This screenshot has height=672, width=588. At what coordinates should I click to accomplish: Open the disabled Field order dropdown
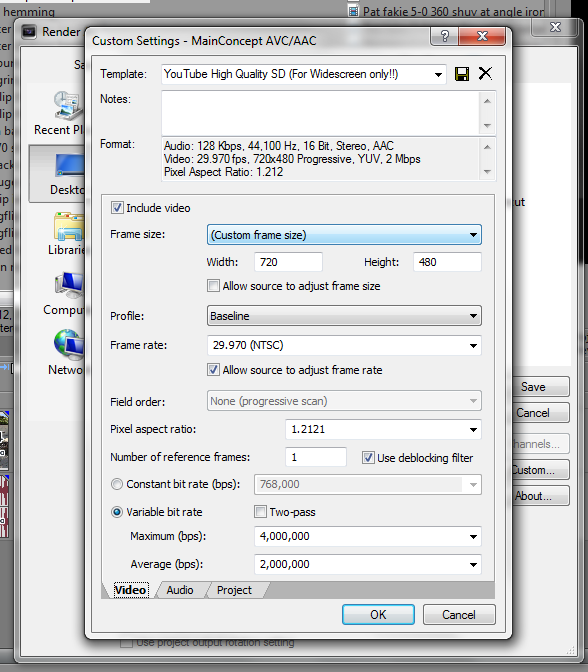pos(344,401)
